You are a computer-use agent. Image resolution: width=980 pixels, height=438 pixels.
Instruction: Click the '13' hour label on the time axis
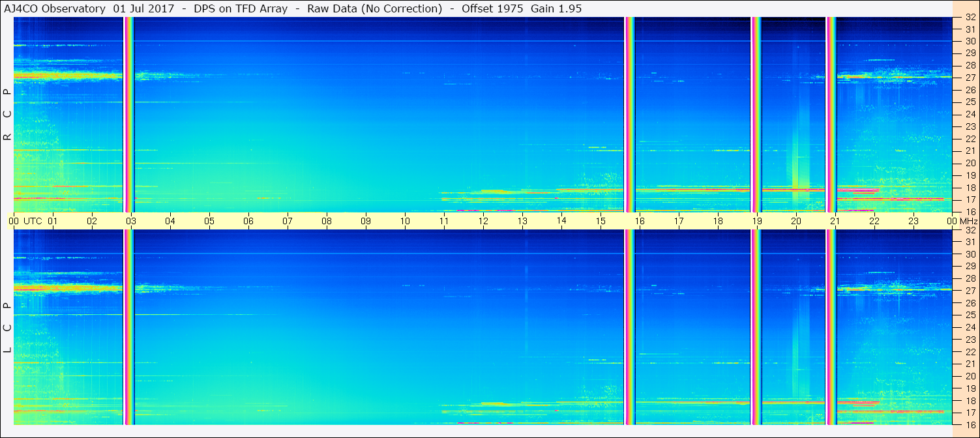point(522,221)
